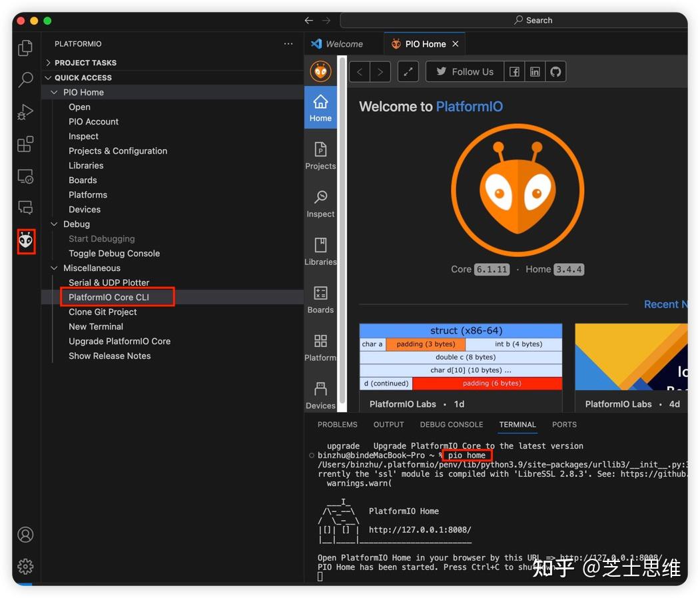The width and height of the screenshot is (700, 598).
Task: Click the PlatformIO alien icon in the activity bar
Action: pos(25,241)
